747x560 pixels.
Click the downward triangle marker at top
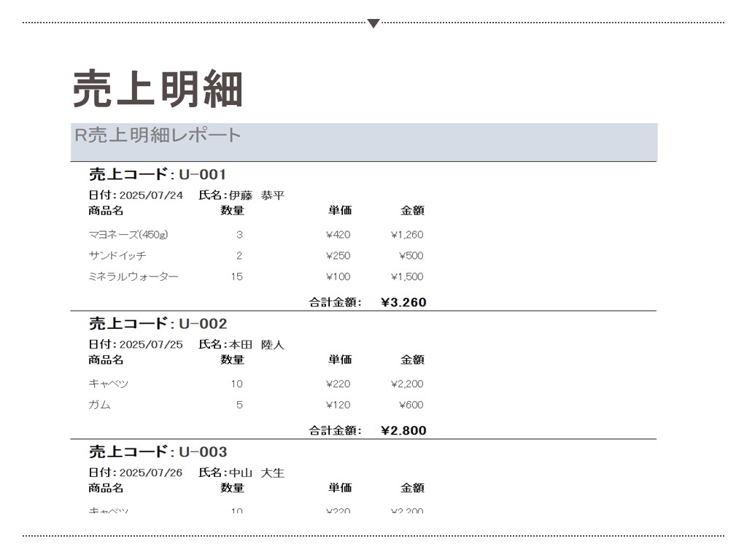pos(373,23)
